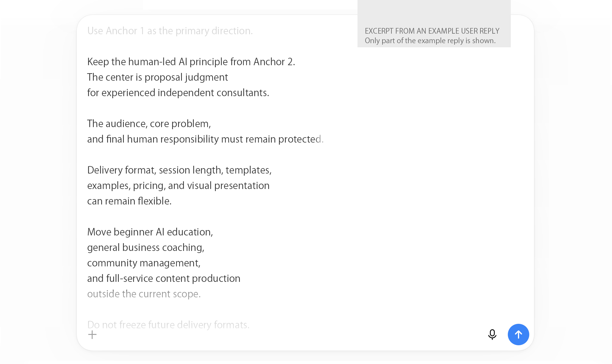Click 'Only part of the example reply' note
Screen dimensions: 612x364
pyautogui.click(x=430, y=40)
